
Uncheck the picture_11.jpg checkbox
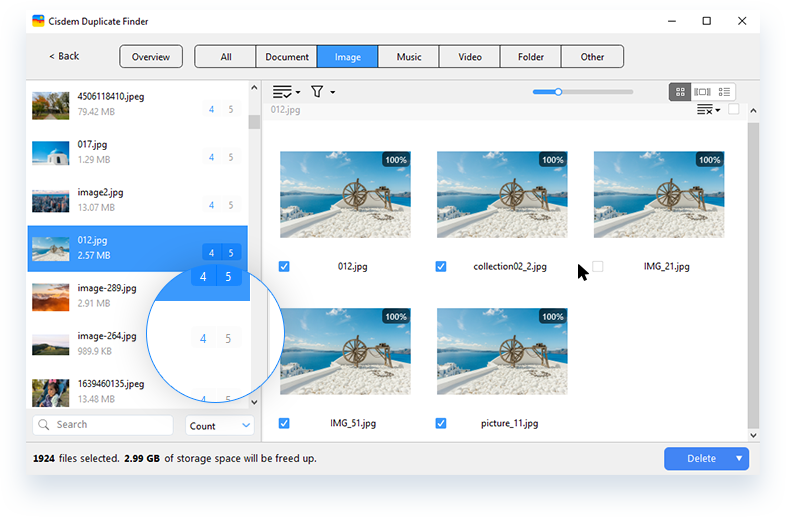(x=441, y=423)
